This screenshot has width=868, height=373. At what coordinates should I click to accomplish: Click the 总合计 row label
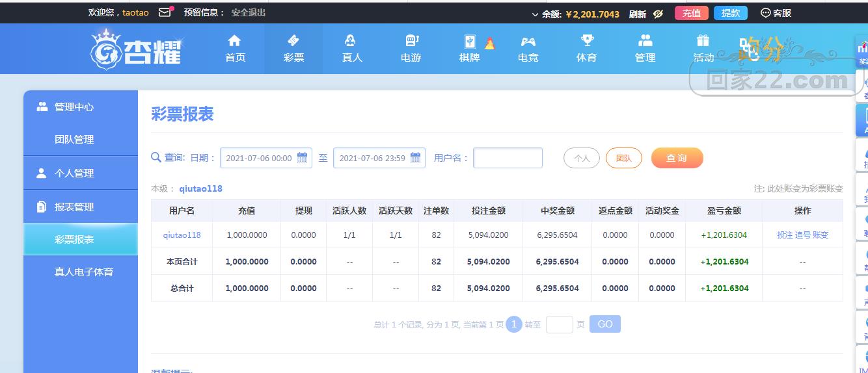pyautogui.click(x=182, y=289)
